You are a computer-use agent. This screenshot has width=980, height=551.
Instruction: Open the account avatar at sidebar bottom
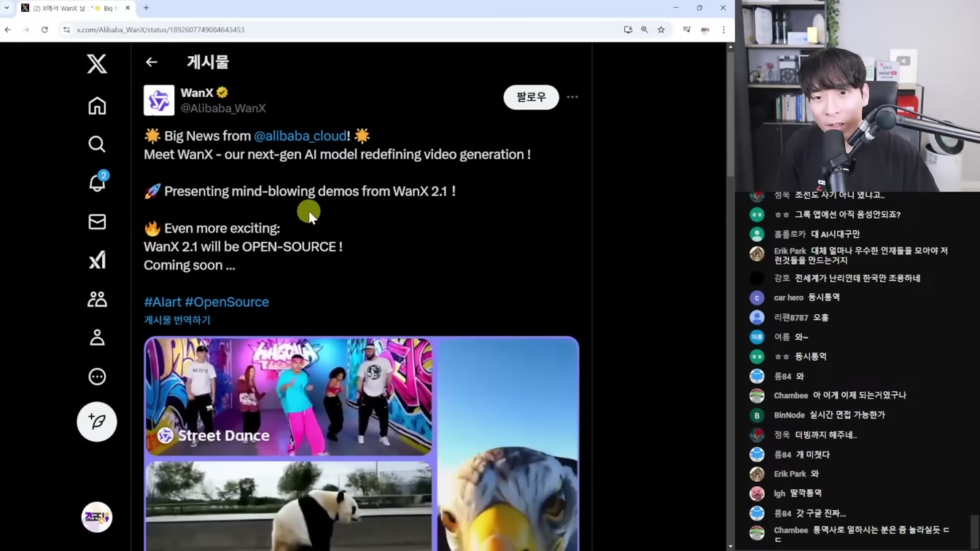pyautogui.click(x=97, y=517)
